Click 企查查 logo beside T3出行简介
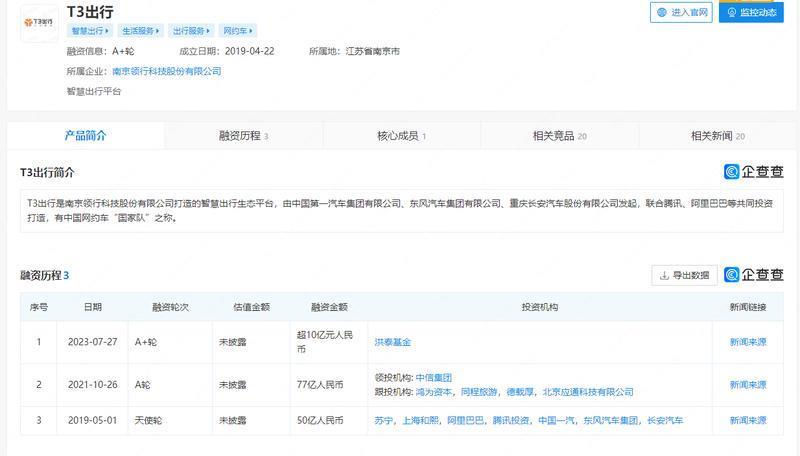The width and height of the screenshot is (800, 456). 754,172
